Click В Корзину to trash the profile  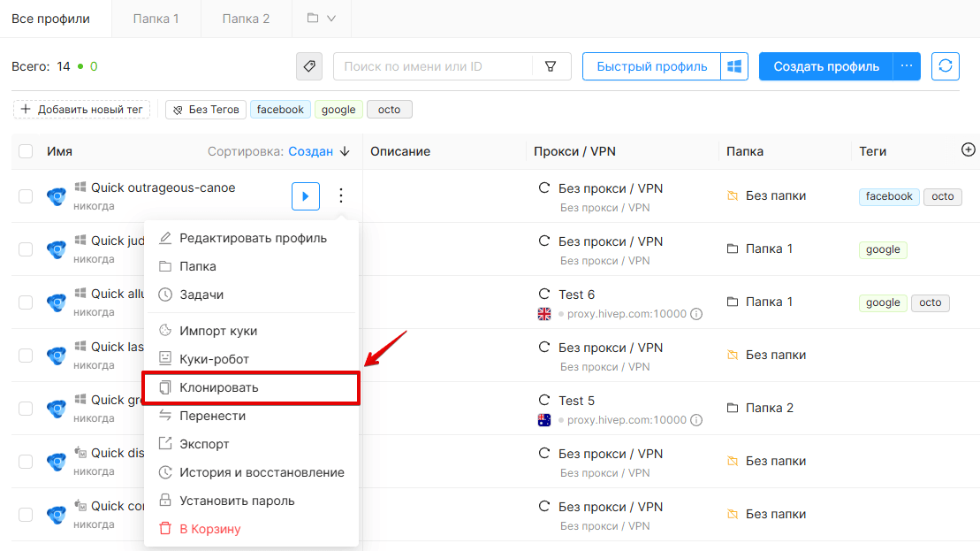click(x=251, y=529)
